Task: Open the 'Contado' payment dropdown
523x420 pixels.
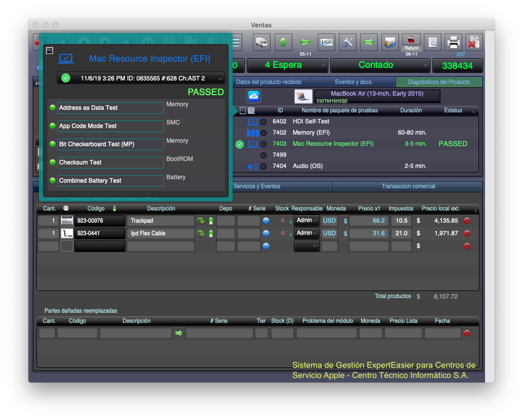Action: (x=379, y=65)
